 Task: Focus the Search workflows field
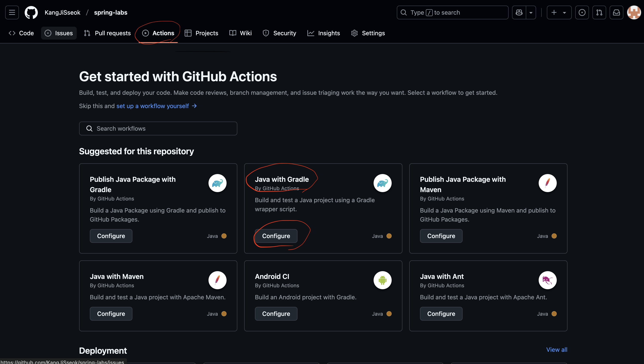tap(158, 128)
